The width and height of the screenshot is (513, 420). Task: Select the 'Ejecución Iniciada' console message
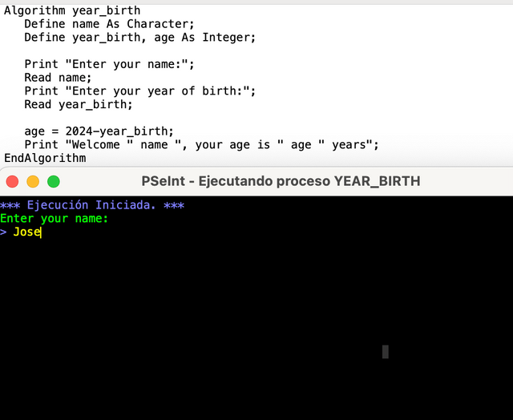[x=92, y=205]
